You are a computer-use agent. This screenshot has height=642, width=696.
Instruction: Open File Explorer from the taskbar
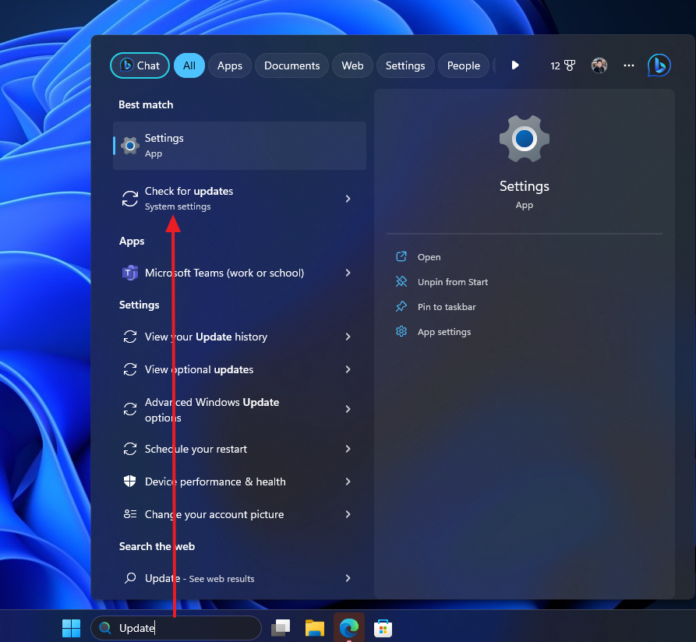tap(315, 628)
